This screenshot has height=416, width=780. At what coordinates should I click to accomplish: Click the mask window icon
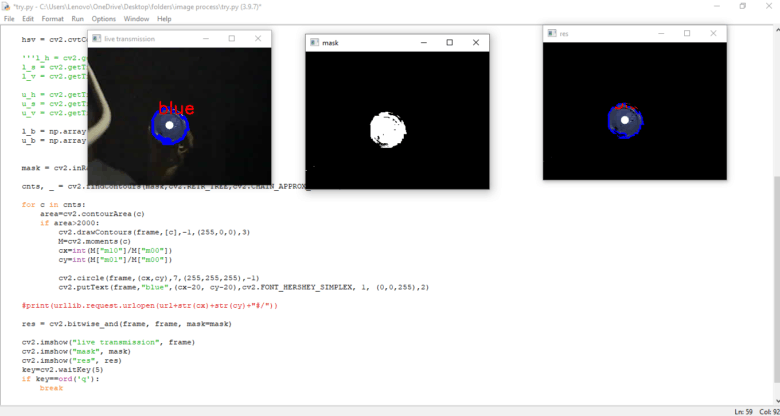tap(314, 43)
